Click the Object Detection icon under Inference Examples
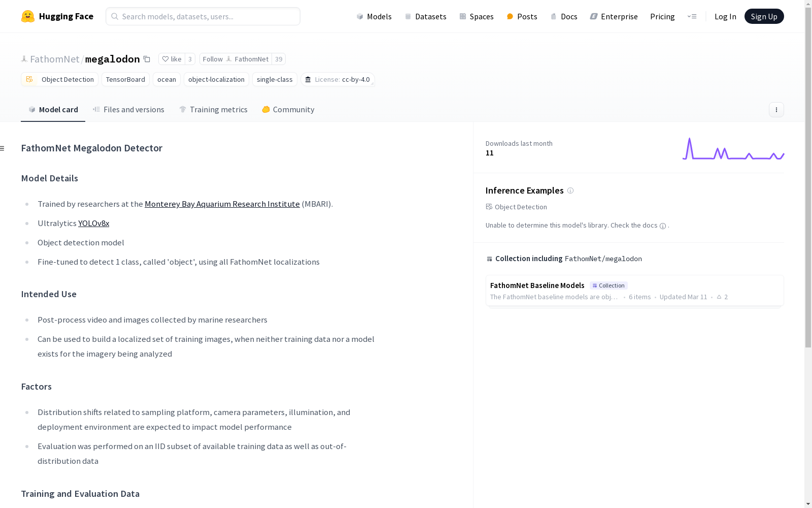This screenshot has height=508, width=812. click(489, 207)
